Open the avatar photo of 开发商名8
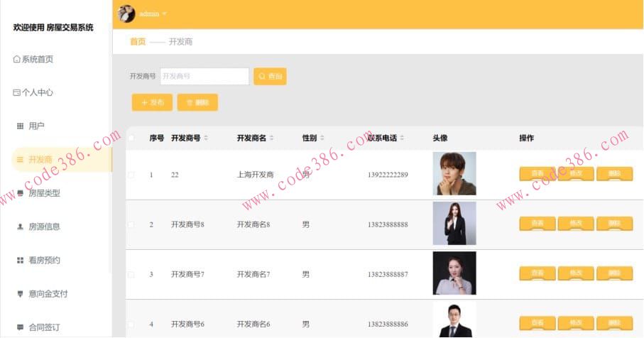 454,224
